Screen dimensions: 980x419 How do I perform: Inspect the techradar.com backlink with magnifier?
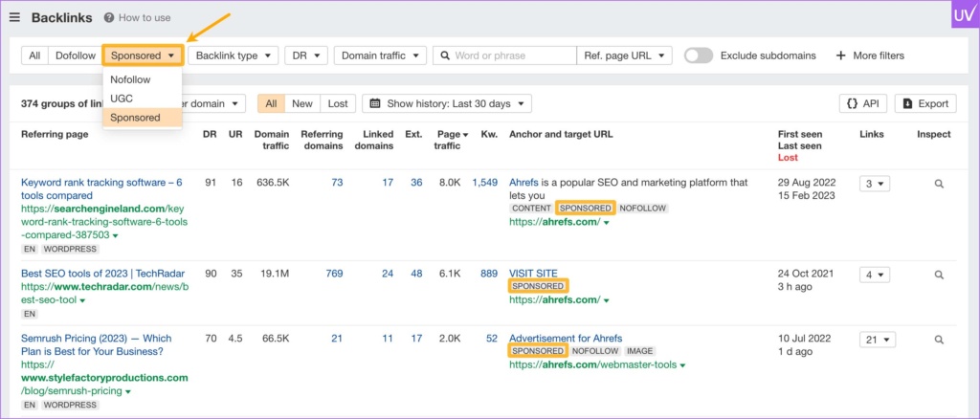939,275
